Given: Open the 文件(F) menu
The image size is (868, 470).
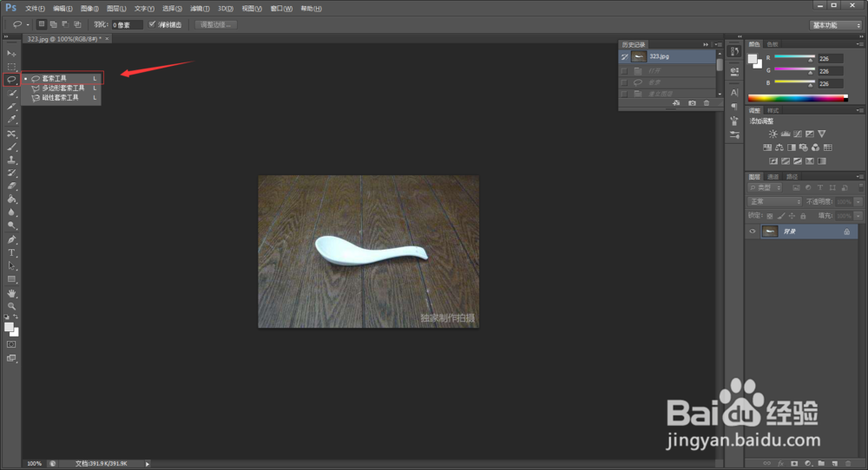Looking at the screenshot, I should coord(35,9).
